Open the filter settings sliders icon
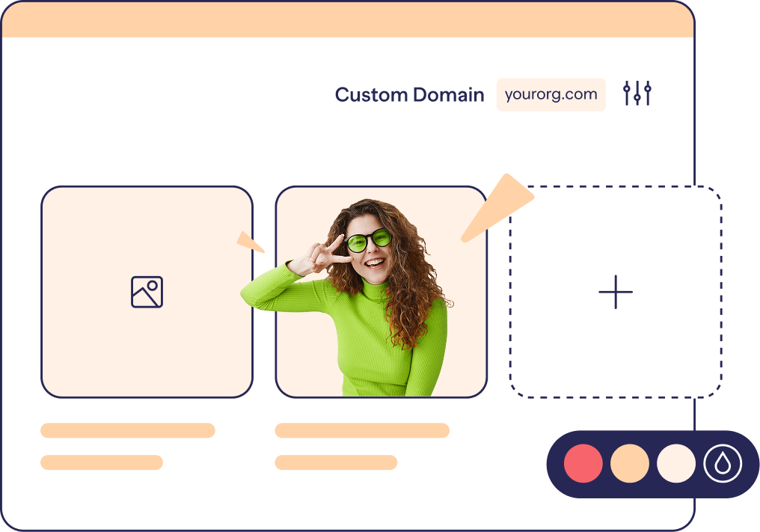The height and width of the screenshot is (532, 760). point(637,93)
